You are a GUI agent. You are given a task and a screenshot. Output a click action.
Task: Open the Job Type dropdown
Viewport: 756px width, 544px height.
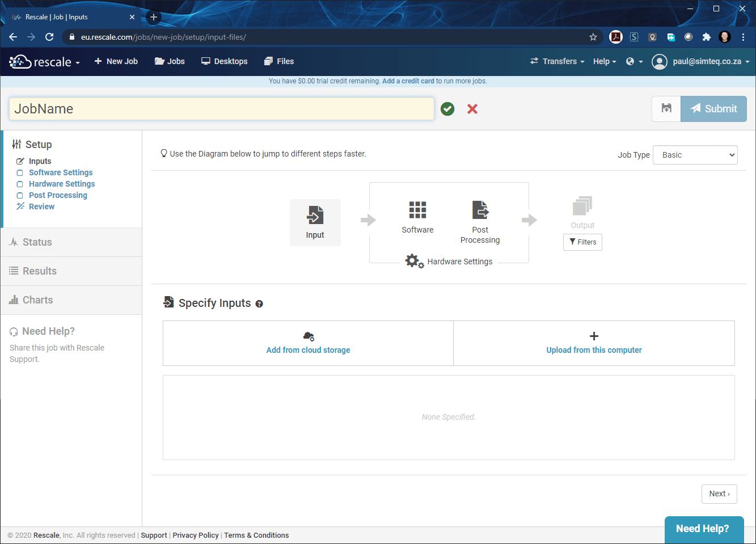pyautogui.click(x=695, y=155)
